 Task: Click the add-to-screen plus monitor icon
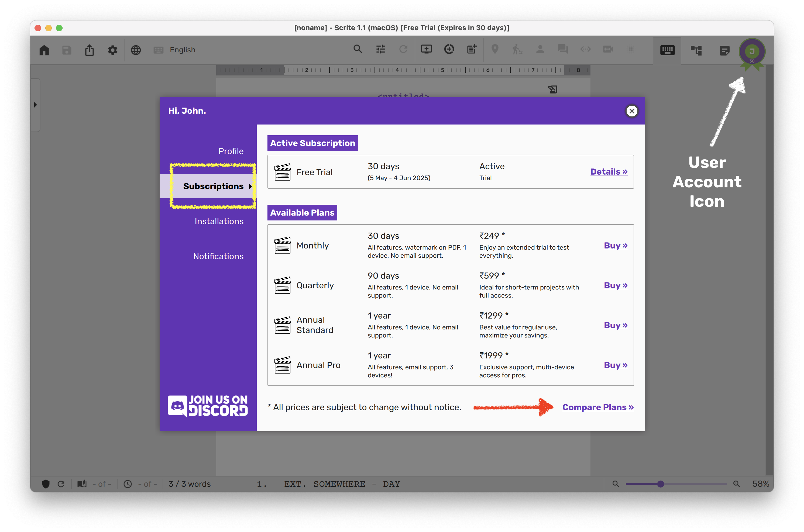pos(426,49)
